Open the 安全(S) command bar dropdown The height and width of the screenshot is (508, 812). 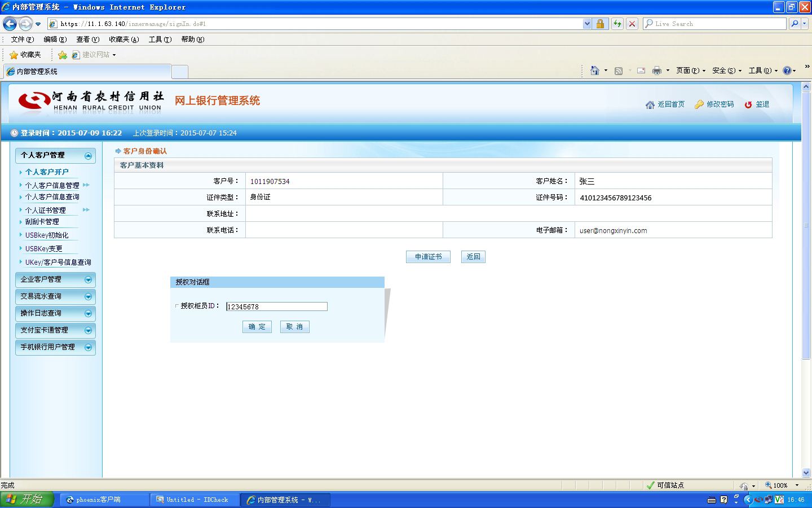[x=727, y=71]
